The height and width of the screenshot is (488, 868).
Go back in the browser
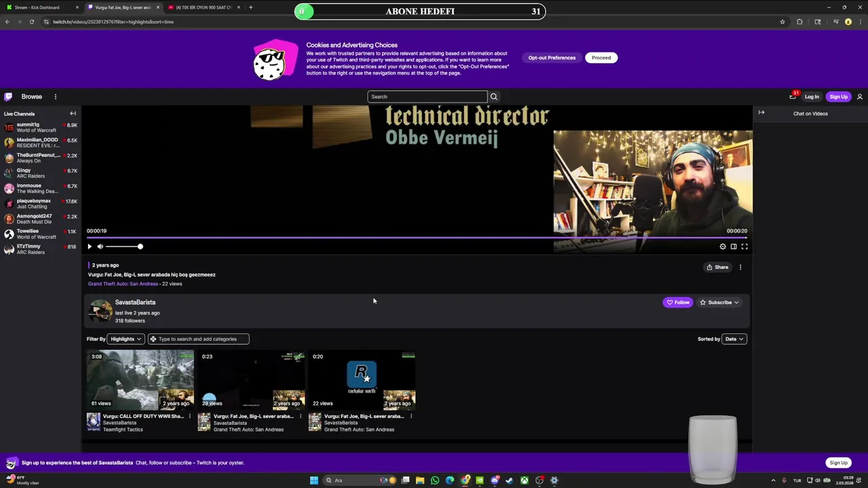coord(7,22)
